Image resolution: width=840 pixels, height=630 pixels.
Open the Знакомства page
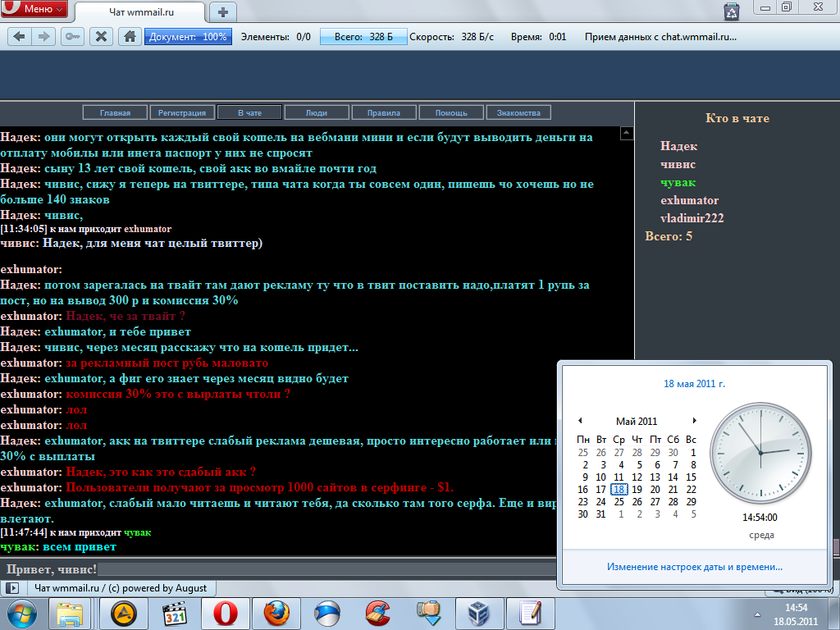518,112
